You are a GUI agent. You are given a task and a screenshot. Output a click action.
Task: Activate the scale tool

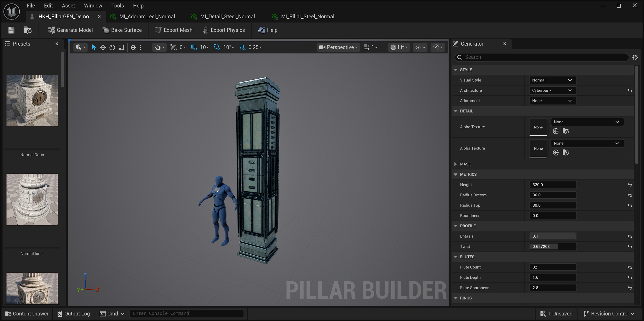click(x=121, y=47)
